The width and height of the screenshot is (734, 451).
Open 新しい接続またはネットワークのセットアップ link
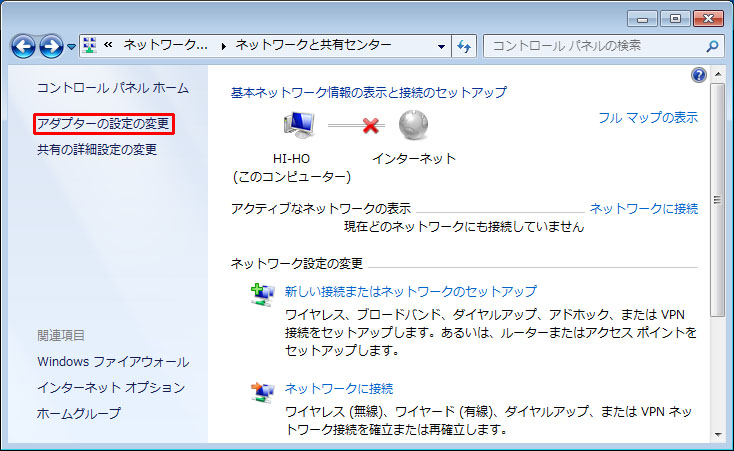pyautogui.click(x=411, y=291)
